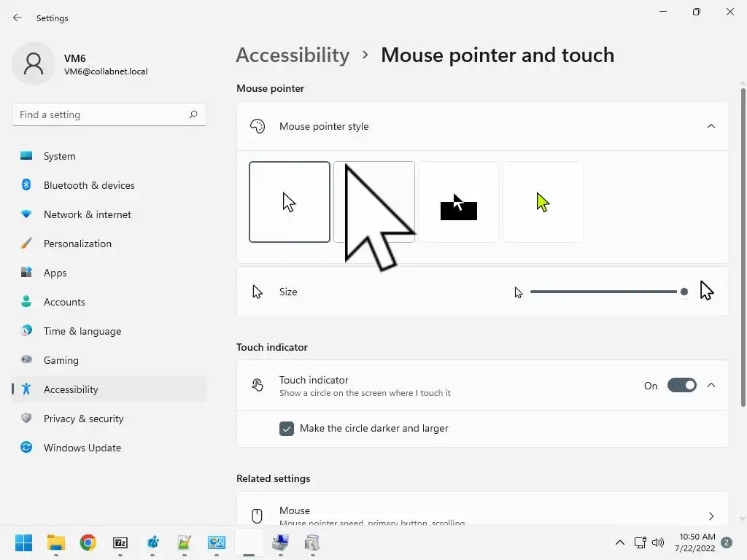The image size is (747, 560).
Task: Click Accessibility breadcrumb link
Action: click(x=293, y=55)
